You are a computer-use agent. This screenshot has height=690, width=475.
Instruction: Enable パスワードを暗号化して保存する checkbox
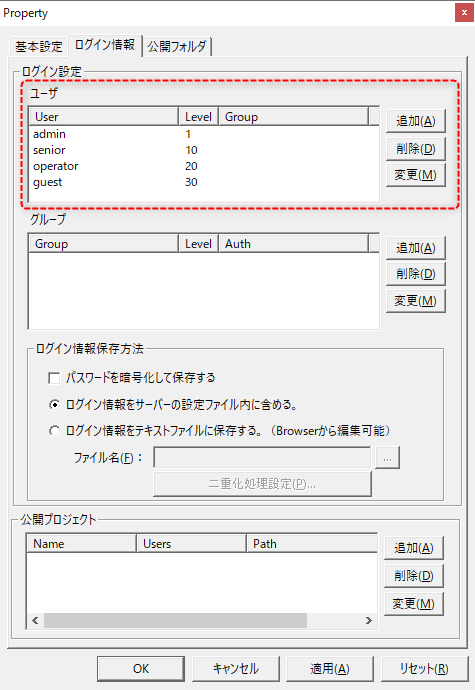pyautogui.click(x=54, y=378)
